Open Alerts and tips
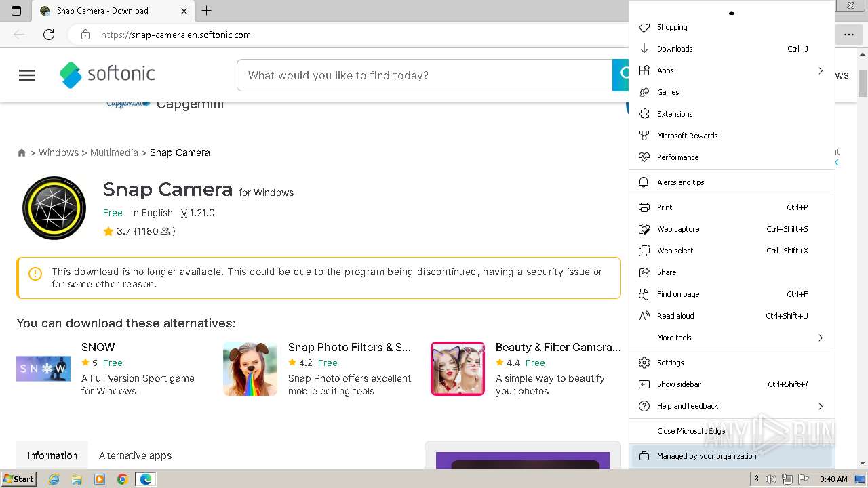The image size is (868, 488). click(x=732, y=182)
